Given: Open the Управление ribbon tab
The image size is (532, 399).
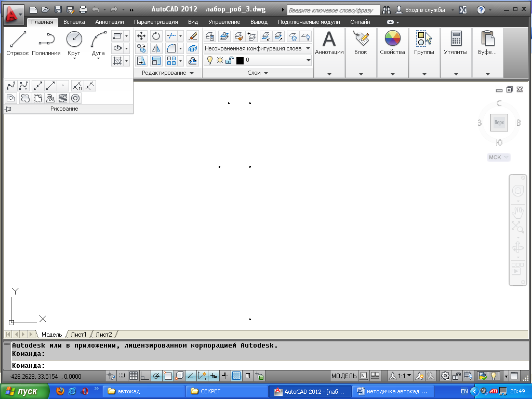Looking at the screenshot, I should point(224,22).
